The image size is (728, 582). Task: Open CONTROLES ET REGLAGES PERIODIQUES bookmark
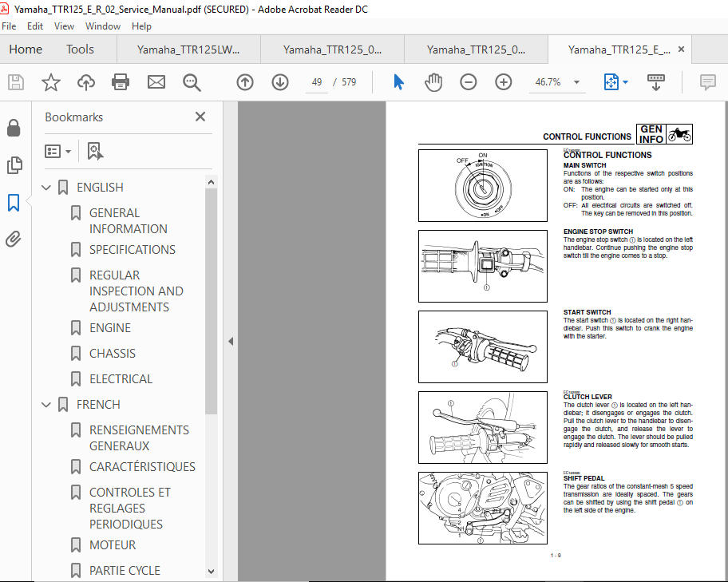click(x=130, y=508)
